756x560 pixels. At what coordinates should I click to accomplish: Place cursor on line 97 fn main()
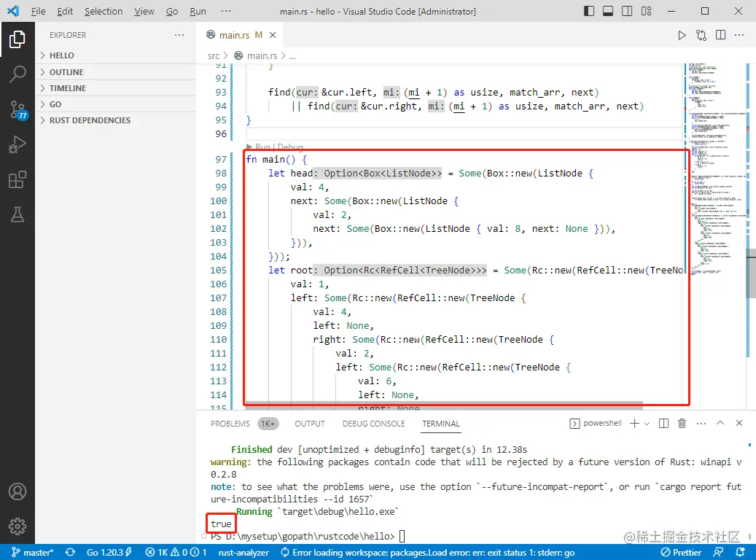click(276, 159)
